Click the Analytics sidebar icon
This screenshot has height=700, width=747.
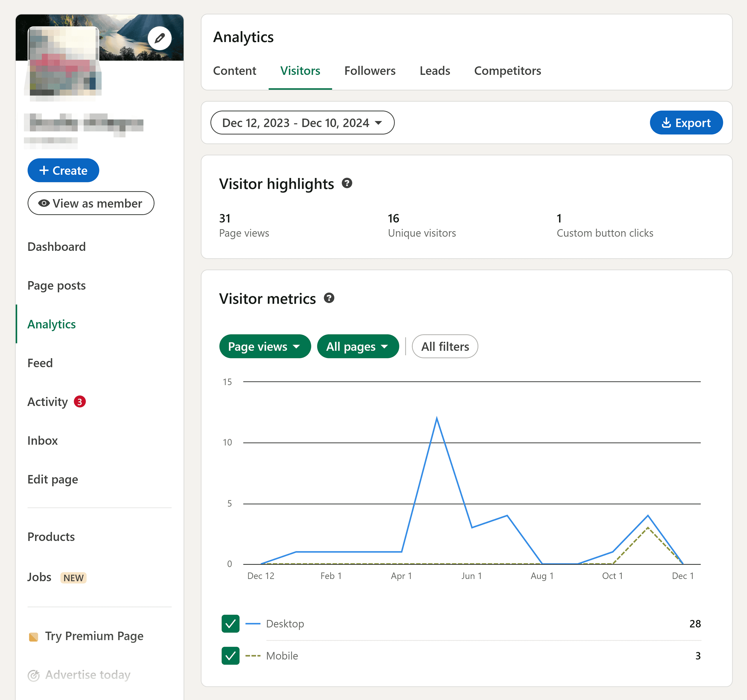(51, 324)
